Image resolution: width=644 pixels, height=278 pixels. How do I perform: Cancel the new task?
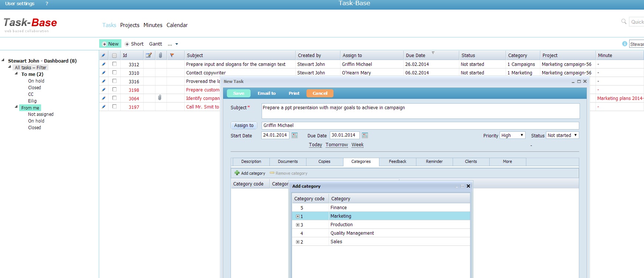[320, 93]
